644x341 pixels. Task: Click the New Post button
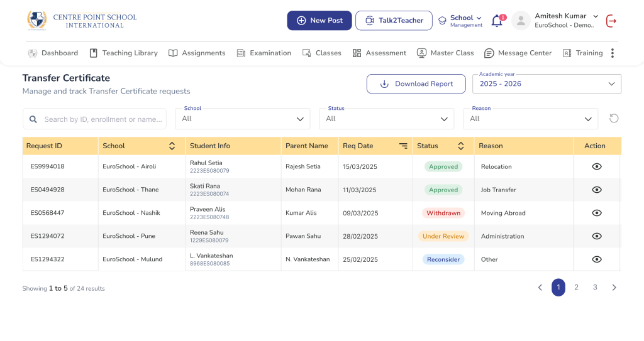(x=319, y=21)
